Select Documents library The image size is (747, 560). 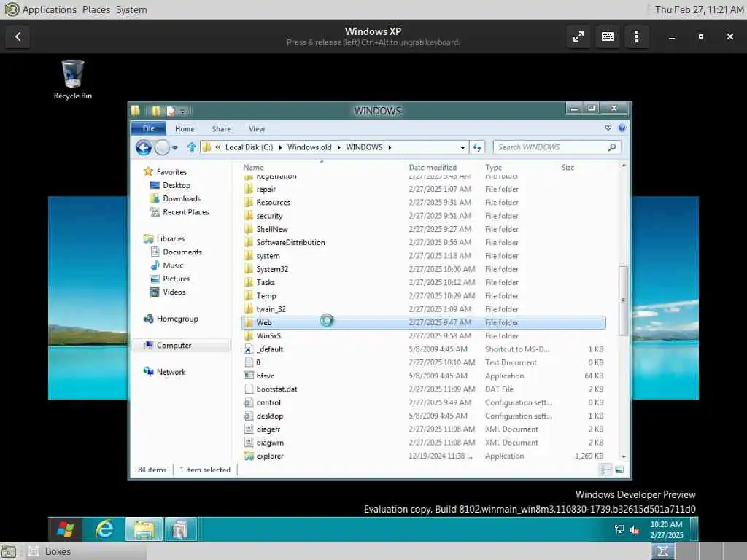click(x=182, y=252)
